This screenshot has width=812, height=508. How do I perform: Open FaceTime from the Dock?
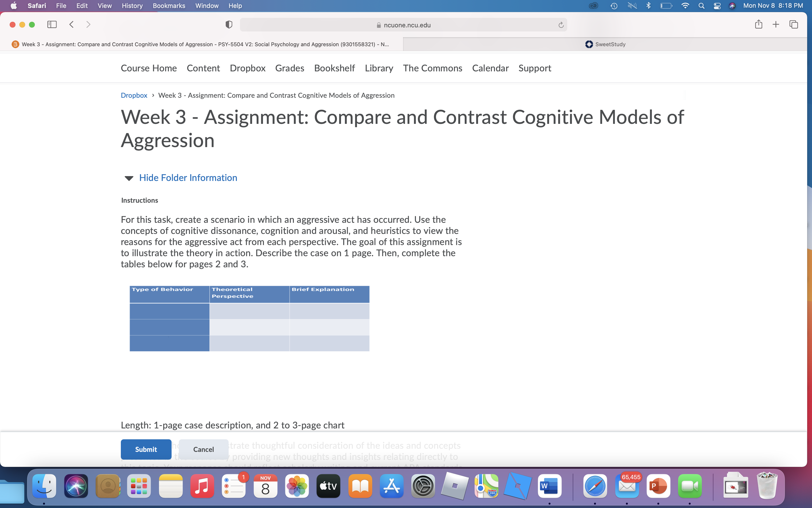pyautogui.click(x=690, y=486)
